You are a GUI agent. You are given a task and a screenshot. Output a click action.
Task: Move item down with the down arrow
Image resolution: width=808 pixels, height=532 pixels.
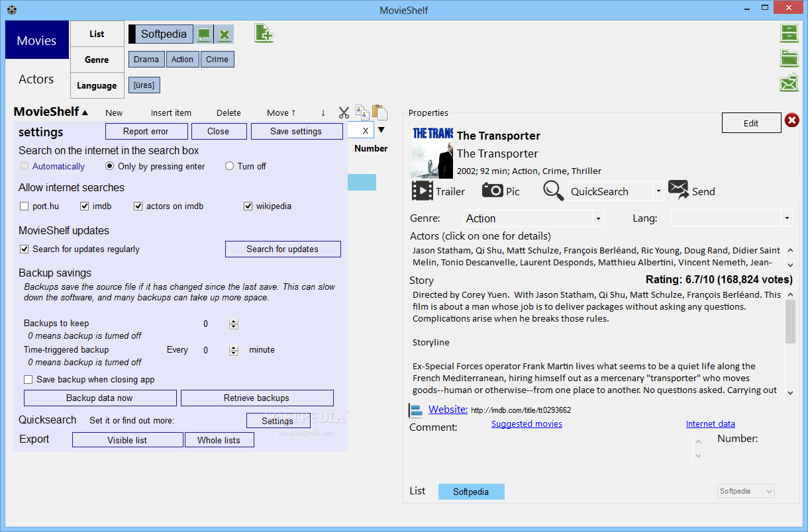323,112
